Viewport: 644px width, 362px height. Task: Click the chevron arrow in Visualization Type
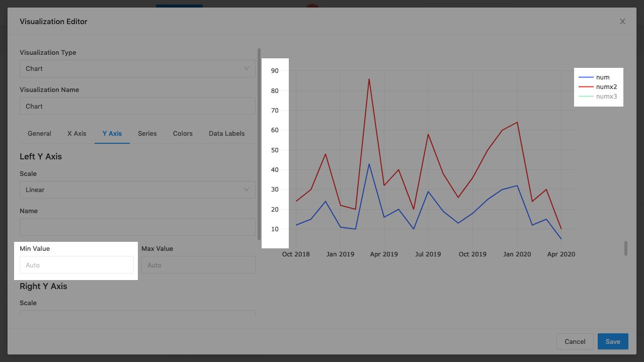pos(247,68)
